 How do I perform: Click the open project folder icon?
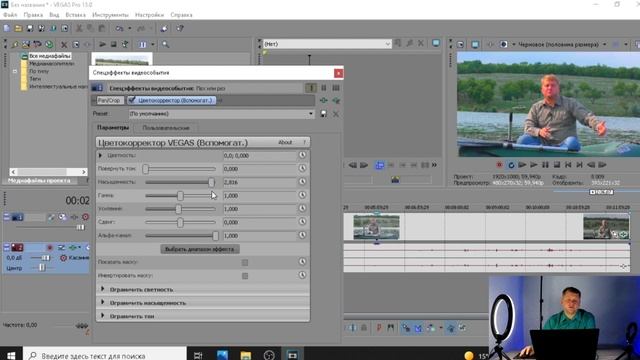click(x=18, y=28)
